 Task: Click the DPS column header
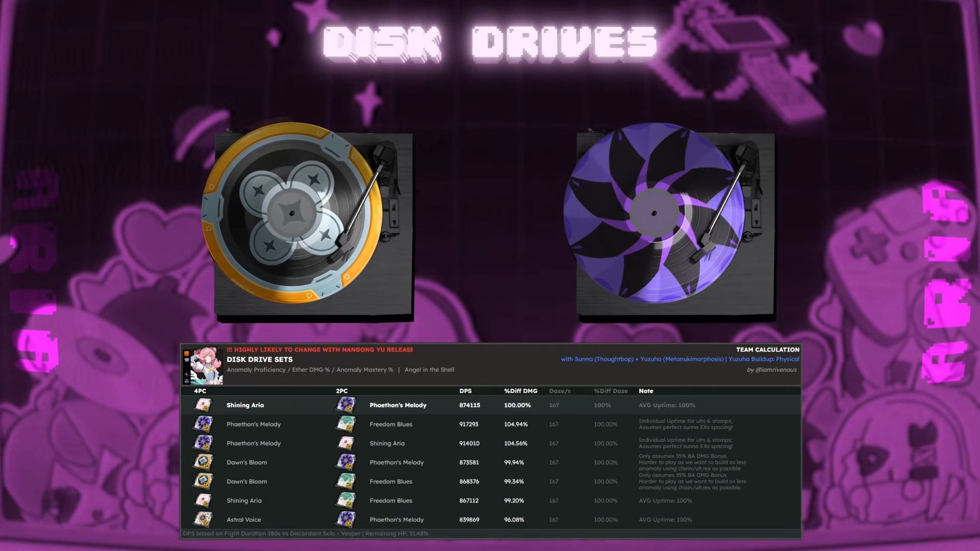[465, 391]
